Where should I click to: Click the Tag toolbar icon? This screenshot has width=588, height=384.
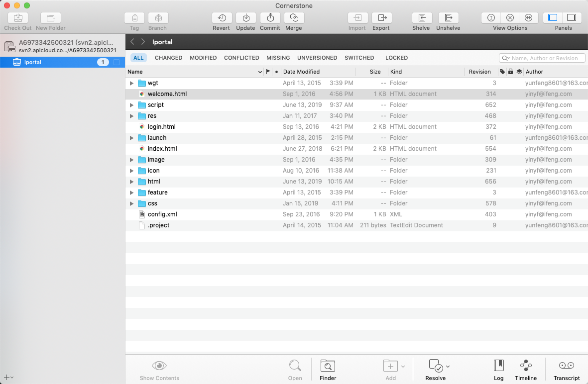click(134, 18)
